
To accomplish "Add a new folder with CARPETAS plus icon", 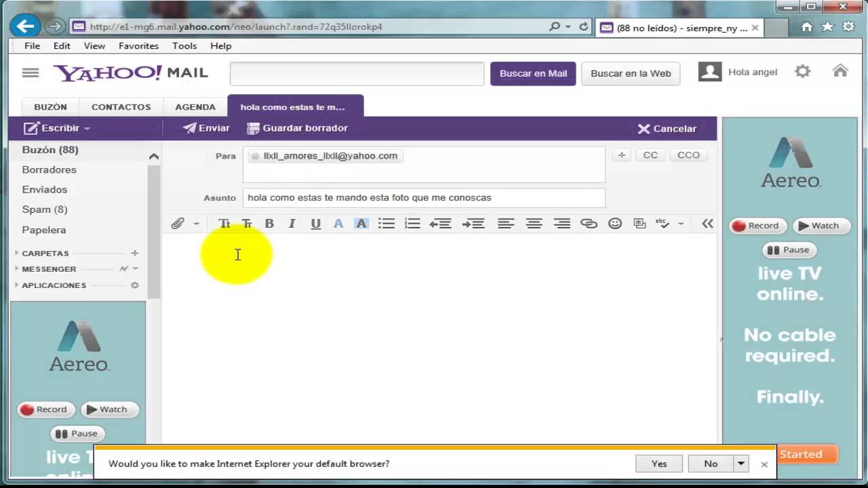I will 134,253.
